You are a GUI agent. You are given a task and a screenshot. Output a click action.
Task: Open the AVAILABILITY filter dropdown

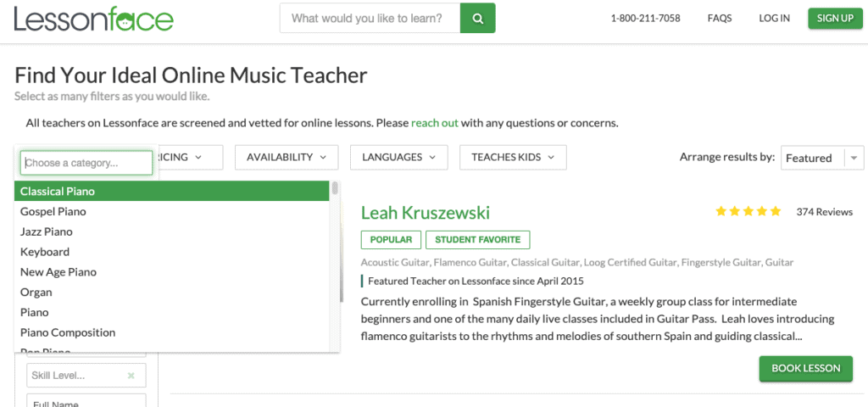pos(287,157)
